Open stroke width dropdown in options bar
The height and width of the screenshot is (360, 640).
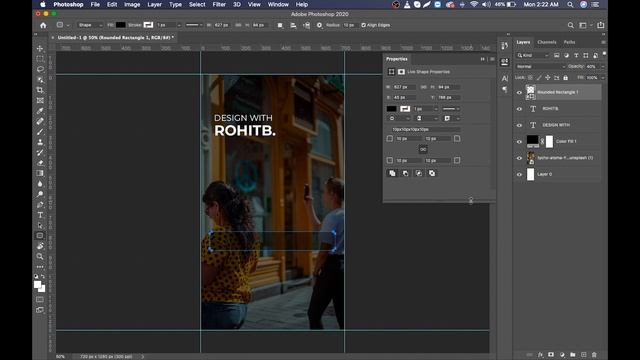pyautogui.click(x=179, y=25)
